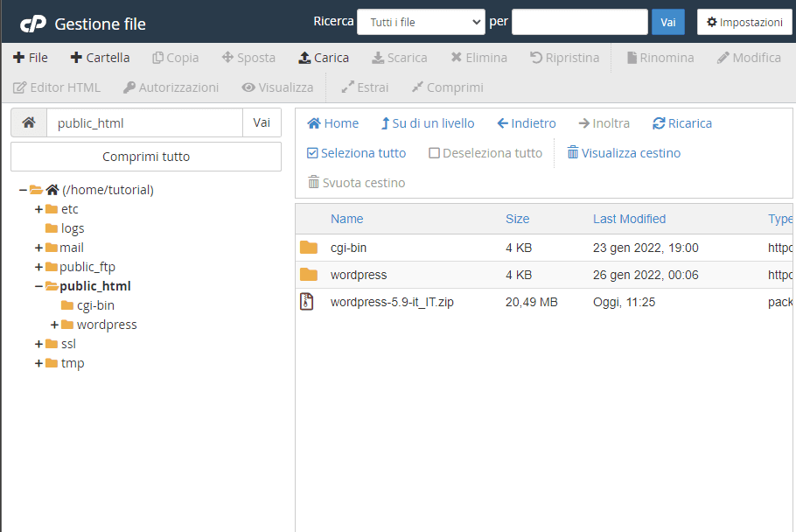Click the Ripristina restore button
This screenshot has width=796, height=532.
(x=564, y=58)
